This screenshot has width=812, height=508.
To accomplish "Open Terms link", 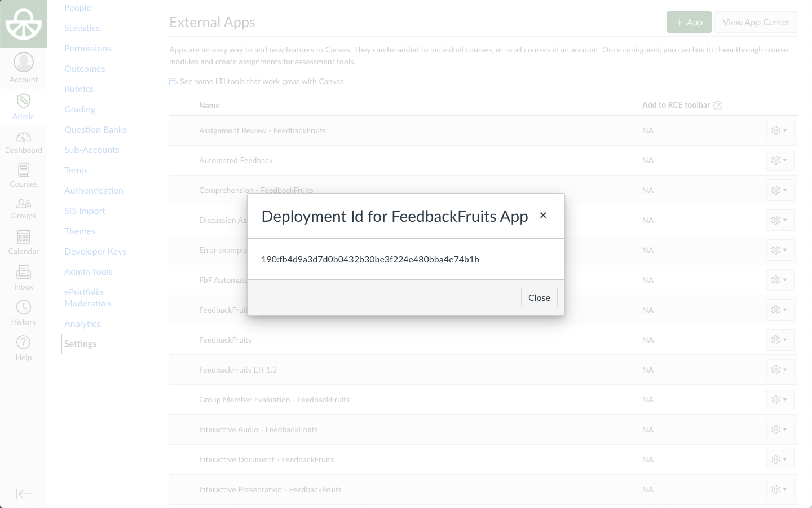I will (x=76, y=170).
